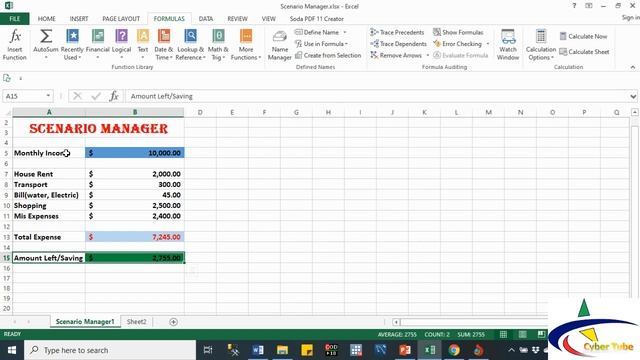
Task: Open PowerPoint from the taskbar
Action: click(x=405, y=350)
